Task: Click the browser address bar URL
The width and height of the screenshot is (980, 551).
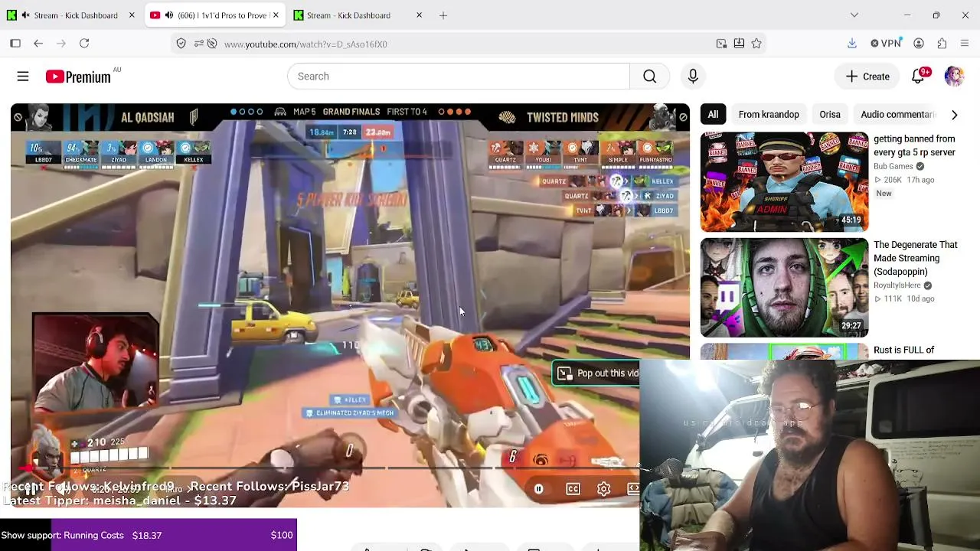Action: (x=305, y=44)
